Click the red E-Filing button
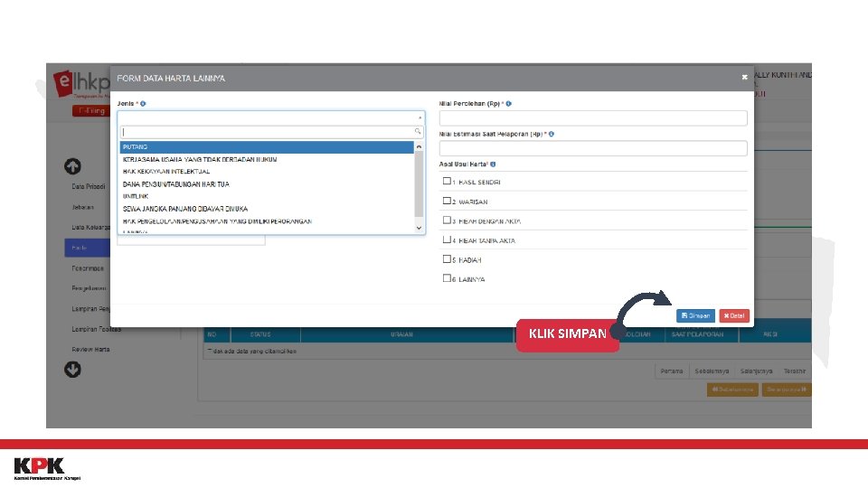Image resolution: width=868 pixels, height=488 pixels. [90, 110]
